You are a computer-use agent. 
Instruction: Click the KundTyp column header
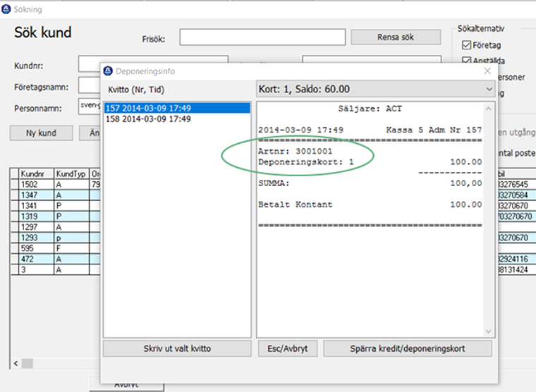pyautogui.click(x=71, y=173)
